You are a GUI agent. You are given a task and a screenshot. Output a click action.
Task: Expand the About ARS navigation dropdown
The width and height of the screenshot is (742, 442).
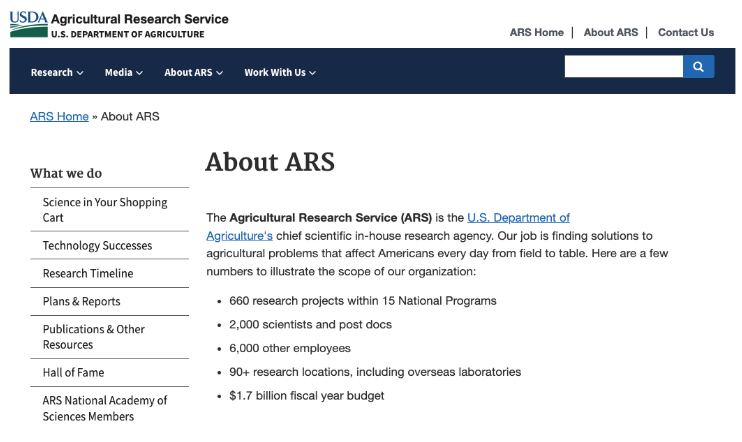(193, 73)
